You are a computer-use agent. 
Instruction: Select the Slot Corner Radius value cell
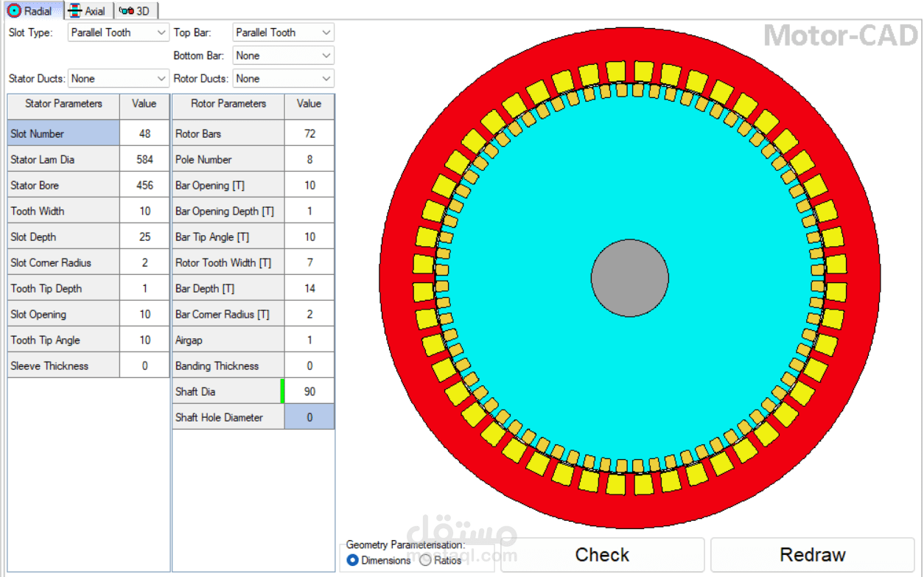pos(144,262)
